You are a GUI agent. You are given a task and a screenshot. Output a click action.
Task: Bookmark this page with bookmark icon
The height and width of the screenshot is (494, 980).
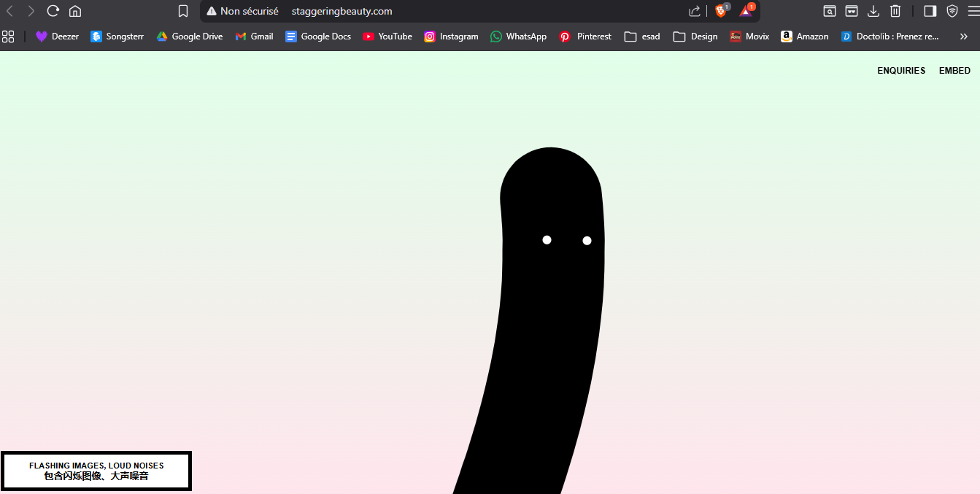[183, 11]
